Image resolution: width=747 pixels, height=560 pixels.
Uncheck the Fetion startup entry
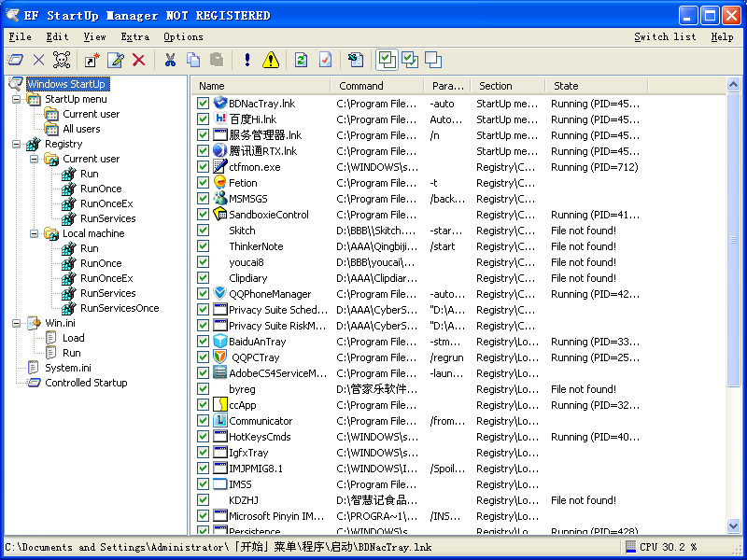pyautogui.click(x=204, y=183)
